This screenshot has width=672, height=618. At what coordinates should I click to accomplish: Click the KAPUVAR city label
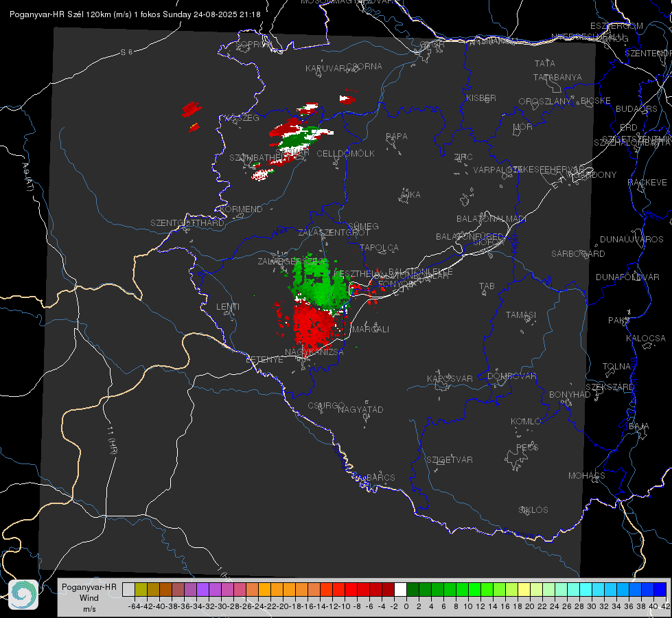pyautogui.click(x=325, y=69)
